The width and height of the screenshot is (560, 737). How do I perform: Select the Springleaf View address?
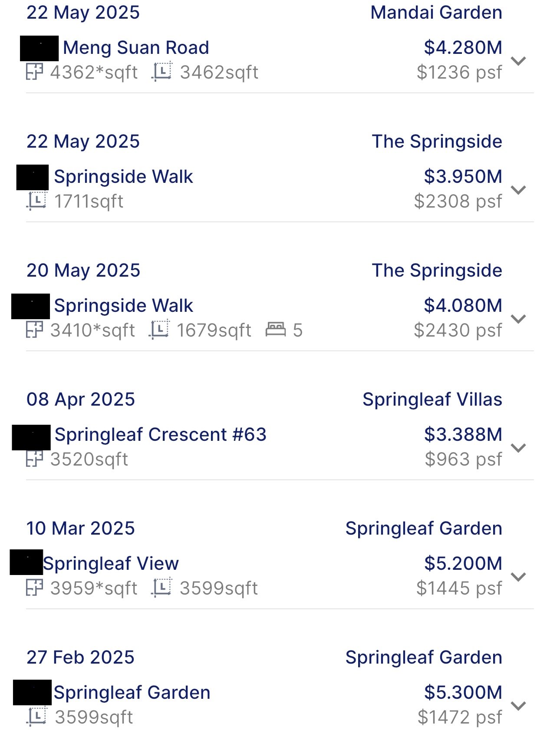pos(111,564)
